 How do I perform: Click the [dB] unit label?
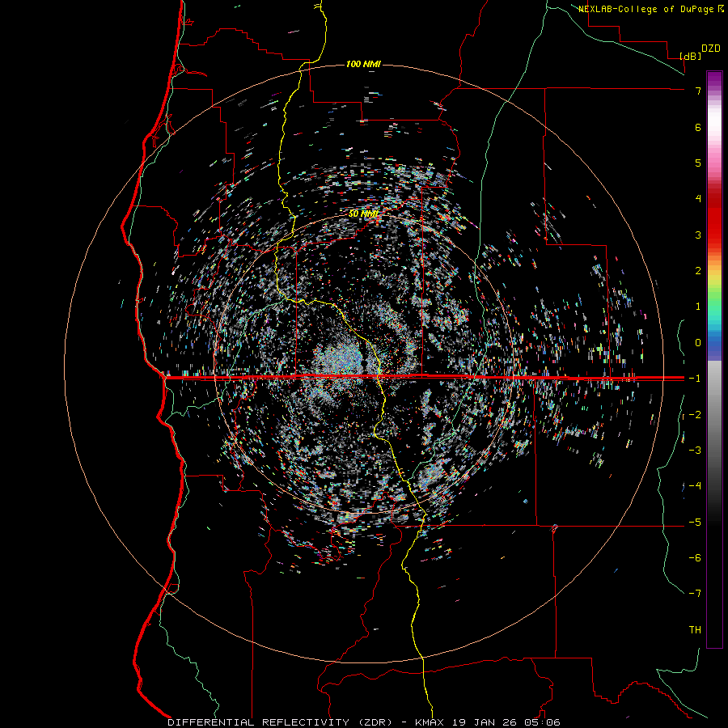click(x=691, y=56)
